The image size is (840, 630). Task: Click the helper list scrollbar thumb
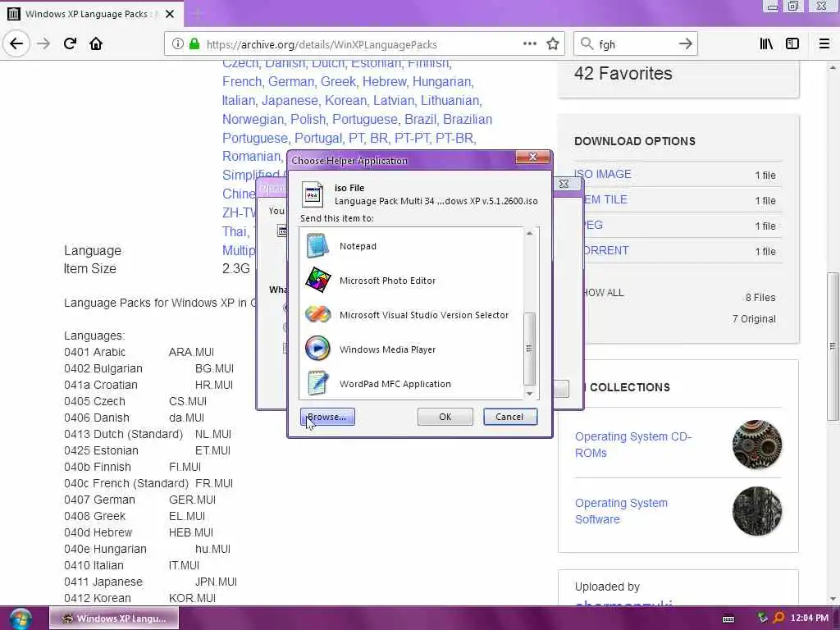529,349
